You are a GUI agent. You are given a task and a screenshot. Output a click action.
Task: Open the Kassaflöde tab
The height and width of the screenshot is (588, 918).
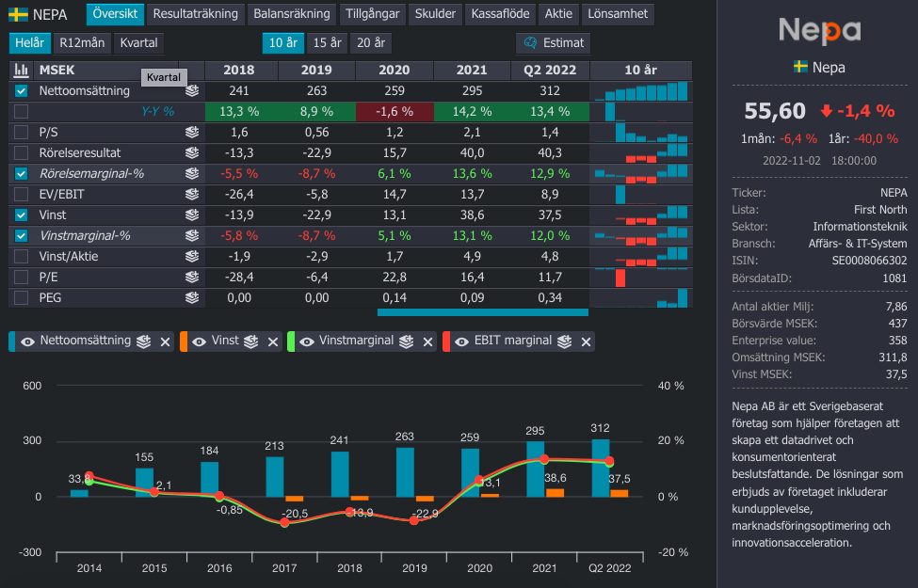(x=501, y=14)
